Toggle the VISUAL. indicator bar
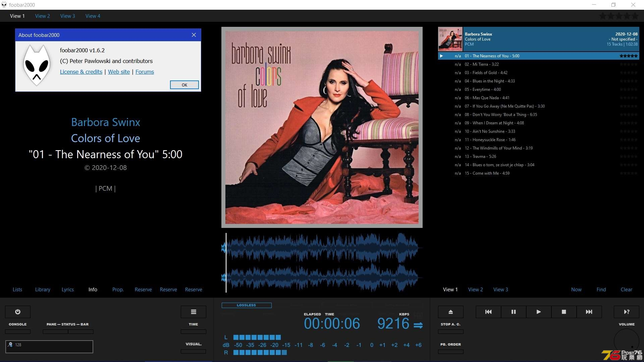The height and width of the screenshot is (362, 644). 194,352
